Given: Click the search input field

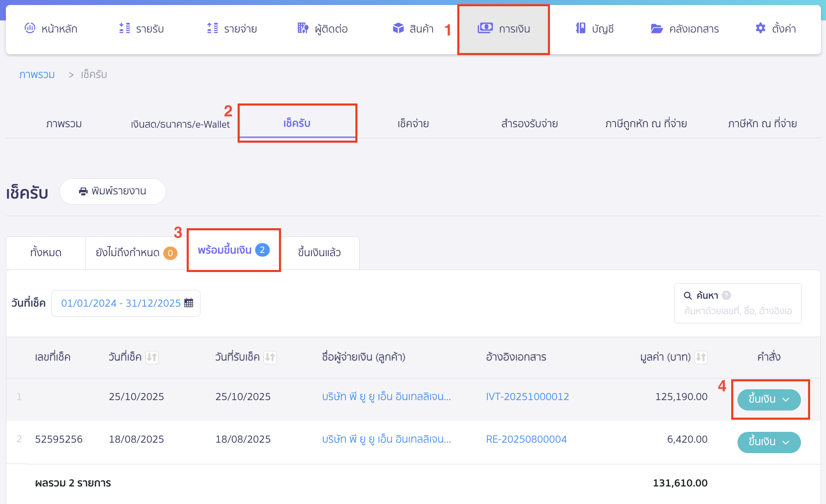Looking at the screenshot, I should click(x=737, y=311).
